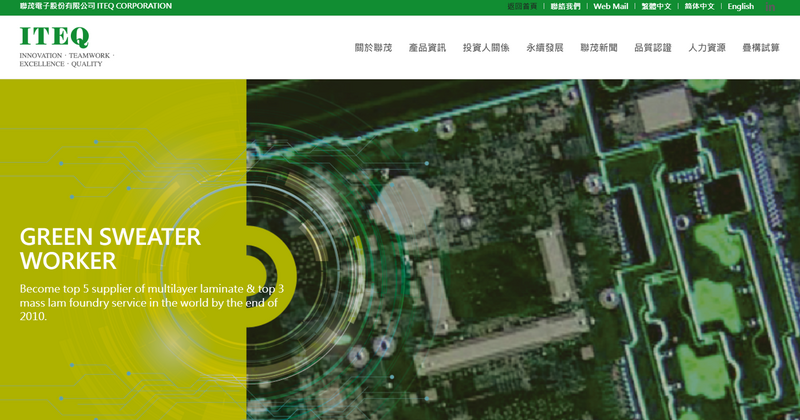Switch language to 简体中文
This screenshot has width=800, height=420.
699,7
